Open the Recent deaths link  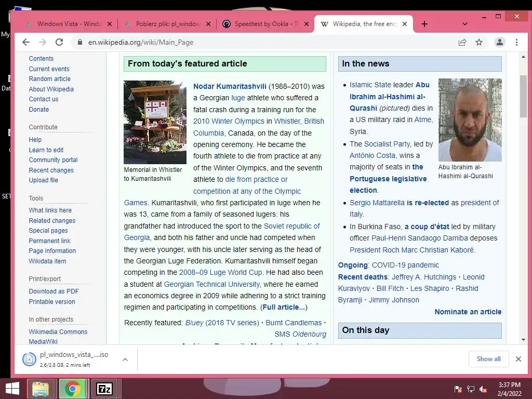(x=363, y=277)
